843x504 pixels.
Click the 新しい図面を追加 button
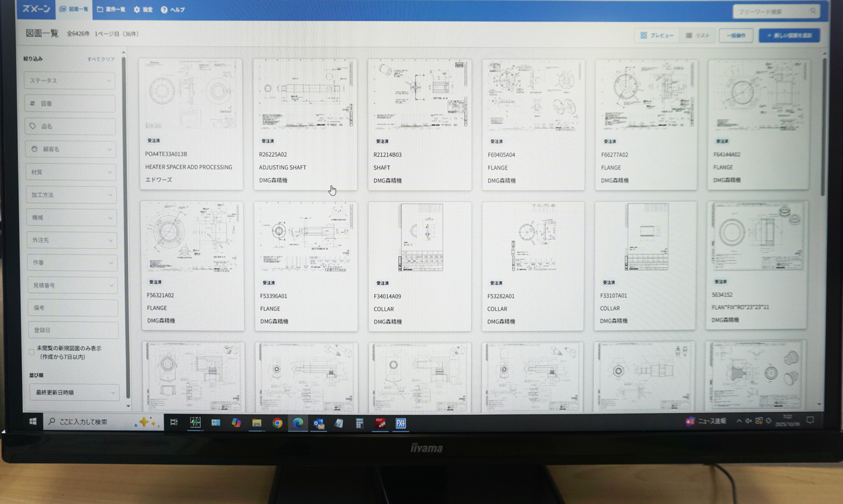coord(789,36)
